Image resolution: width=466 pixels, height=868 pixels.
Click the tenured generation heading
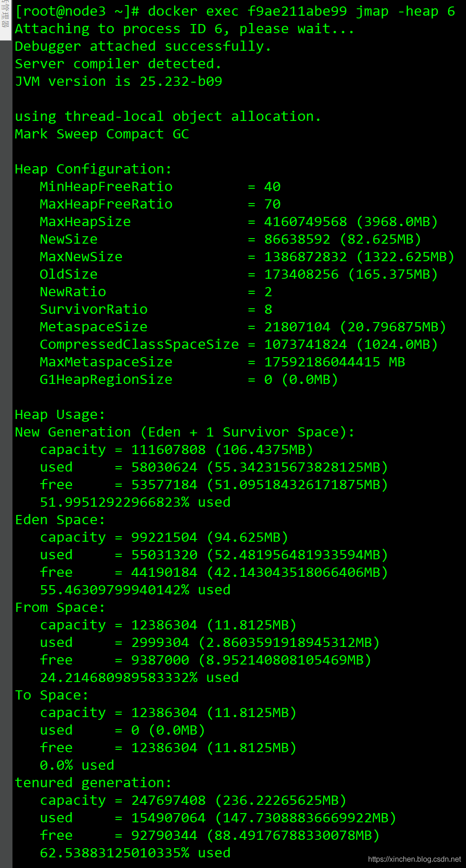93,783
